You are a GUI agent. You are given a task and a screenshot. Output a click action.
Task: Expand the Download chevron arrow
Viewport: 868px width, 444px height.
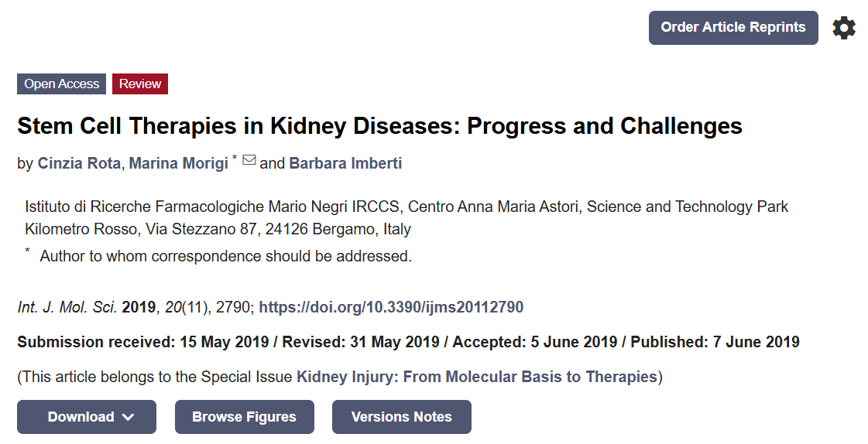pos(129,417)
